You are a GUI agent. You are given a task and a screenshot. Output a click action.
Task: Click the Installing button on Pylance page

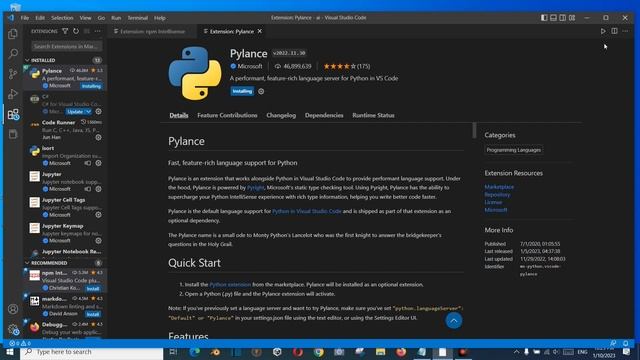click(x=242, y=91)
